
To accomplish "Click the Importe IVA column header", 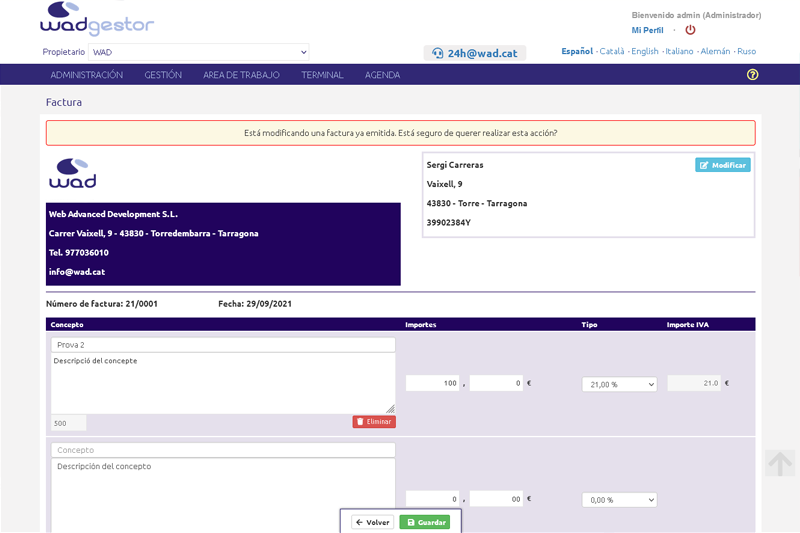I will click(687, 324).
